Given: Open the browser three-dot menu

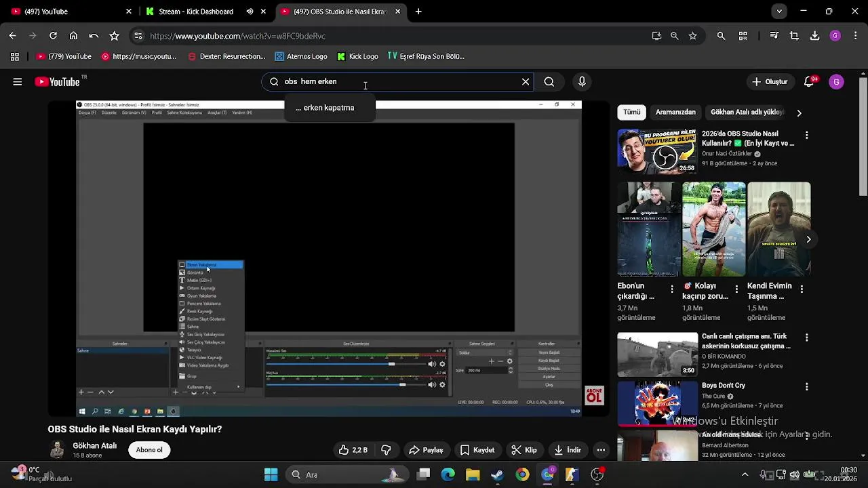Looking at the screenshot, I should click(854, 36).
